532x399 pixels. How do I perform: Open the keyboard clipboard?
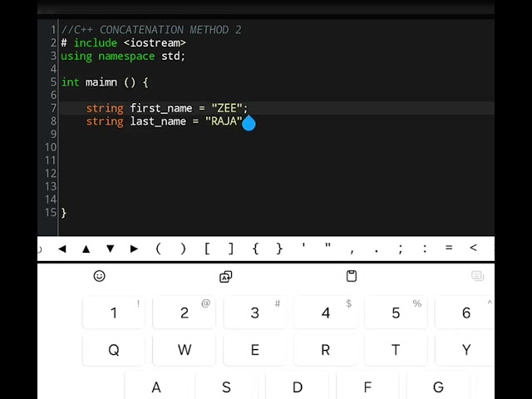[x=352, y=276]
